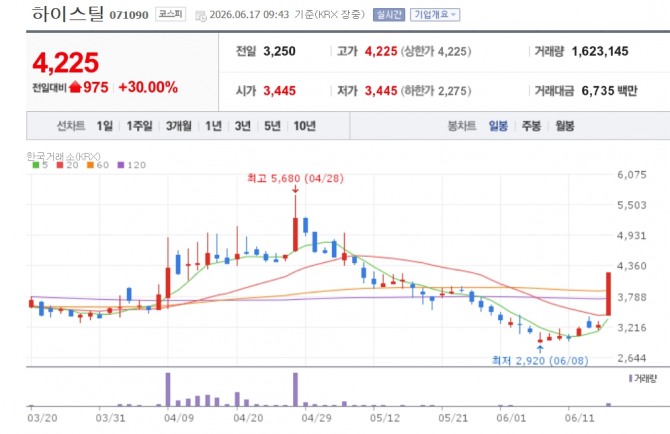The height and width of the screenshot is (434, 670).
Task: Click the 거래량 value 1,623,145
Action: pos(600,51)
